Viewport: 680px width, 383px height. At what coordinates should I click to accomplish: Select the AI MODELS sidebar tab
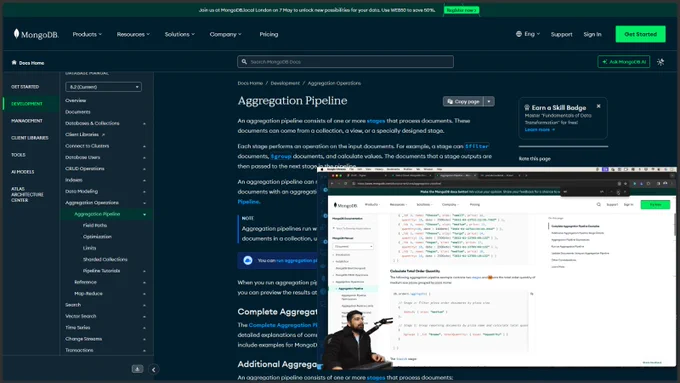pos(23,172)
